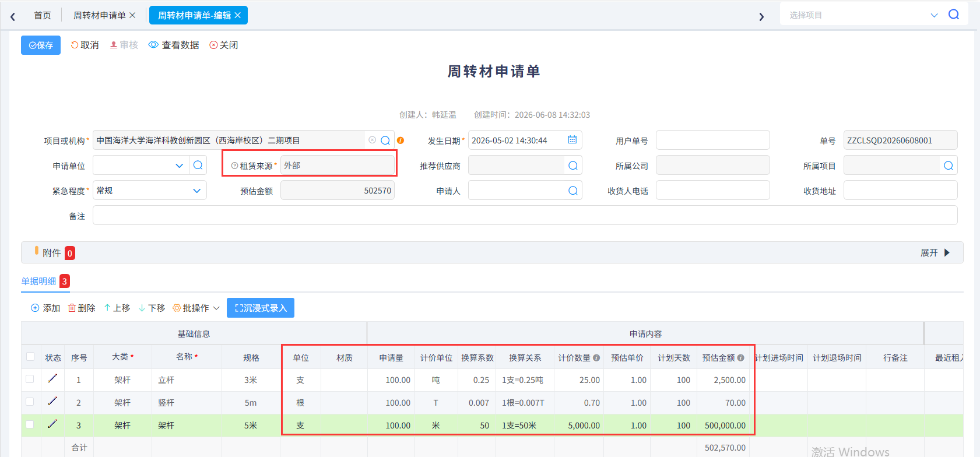
Task: Open the 申请单位 dropdown arrow
Action: 179,166
